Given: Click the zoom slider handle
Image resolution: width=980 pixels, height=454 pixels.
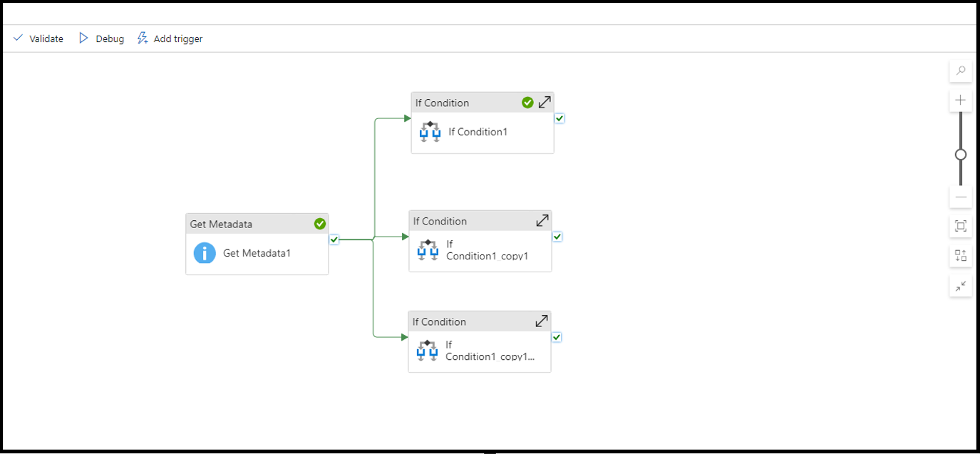Looking at the screenshot, I should (961, 155).
